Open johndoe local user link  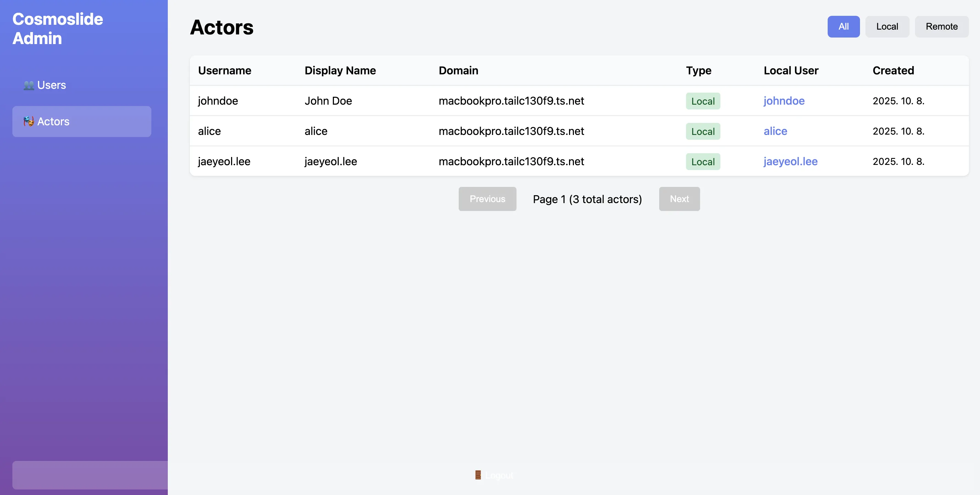[784, 101]
